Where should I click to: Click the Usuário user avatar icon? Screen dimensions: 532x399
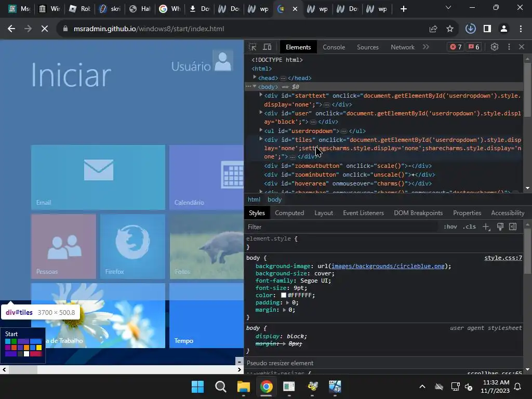223,61
